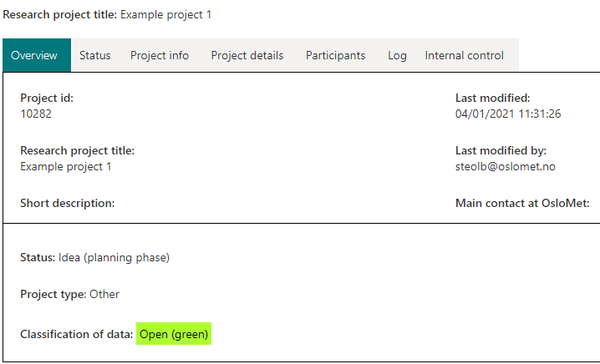Go to the Participants tab
The image size is (600, 364).
336,55
